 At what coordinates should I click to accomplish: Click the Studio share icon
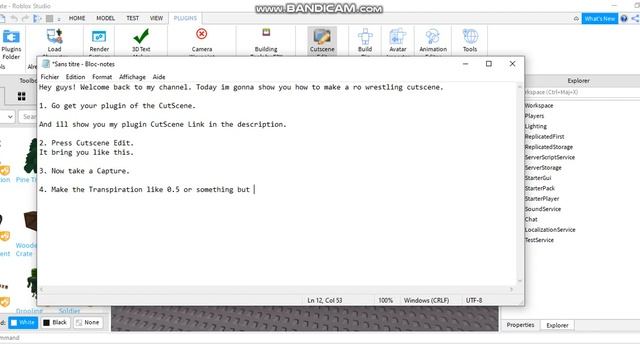(636, 18)
